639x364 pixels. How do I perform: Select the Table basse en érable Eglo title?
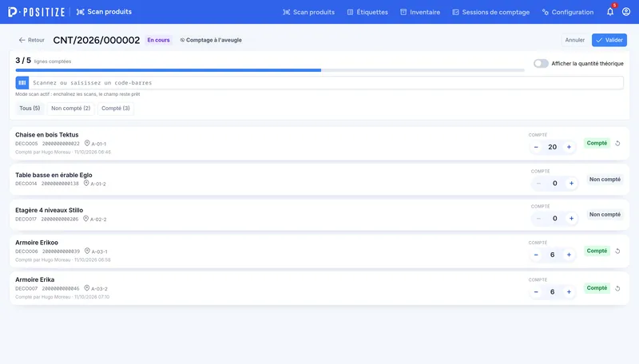[x=54, y=175]
